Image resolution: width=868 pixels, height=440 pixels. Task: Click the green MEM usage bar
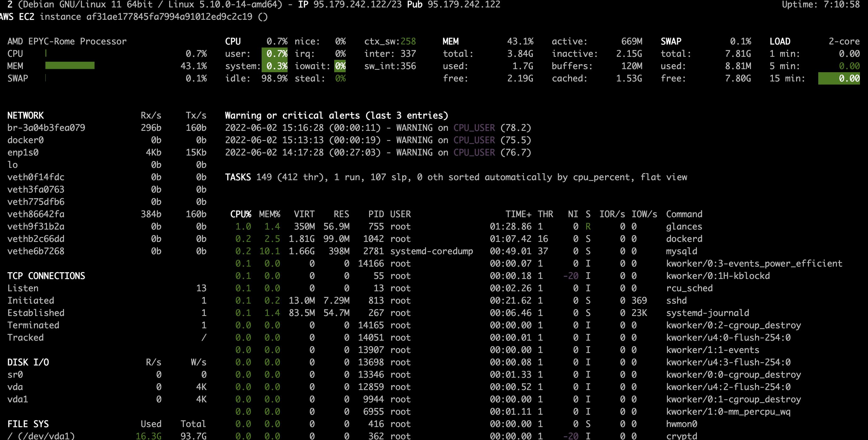[70, 66]
